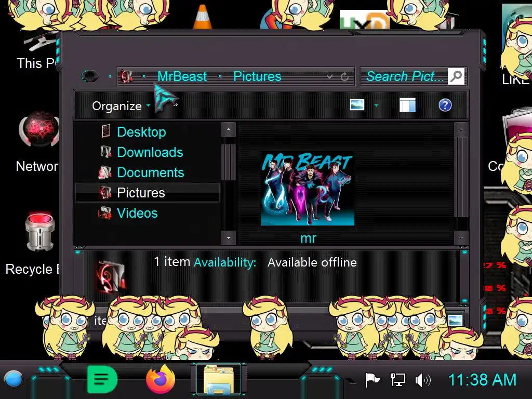This screenshot has height=399, width=532.
Task: Click the large icons view button in status bar
Action: tap(455, 320)
